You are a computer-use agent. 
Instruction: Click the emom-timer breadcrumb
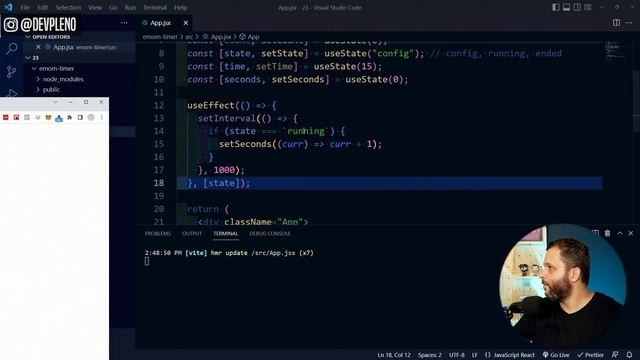tap(160, 37)
